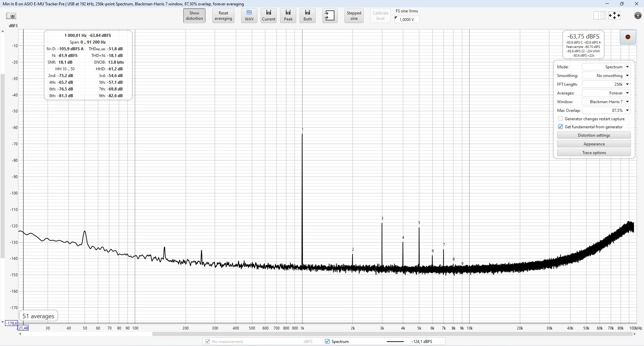
Task: Uncheck Get fundamental from generator
Action: (560, 127)
